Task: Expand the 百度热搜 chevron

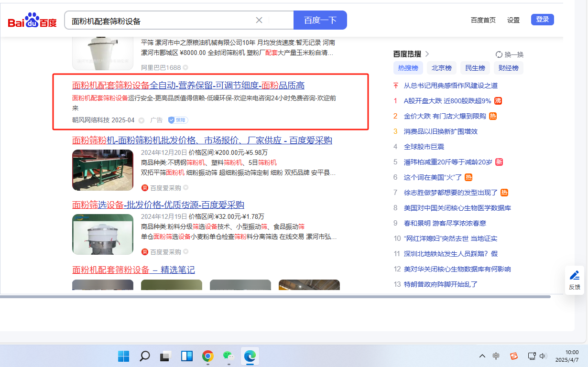Action: (427, 54)
